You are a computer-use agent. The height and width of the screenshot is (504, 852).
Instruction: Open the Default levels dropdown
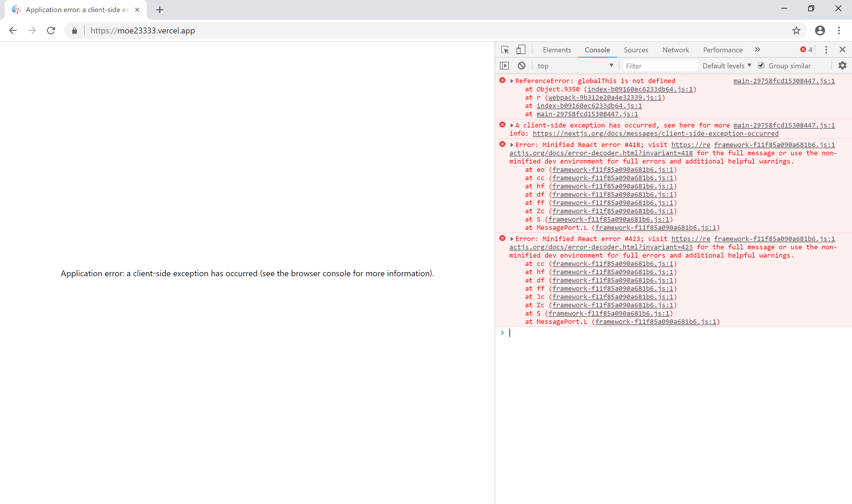[726, 66]
